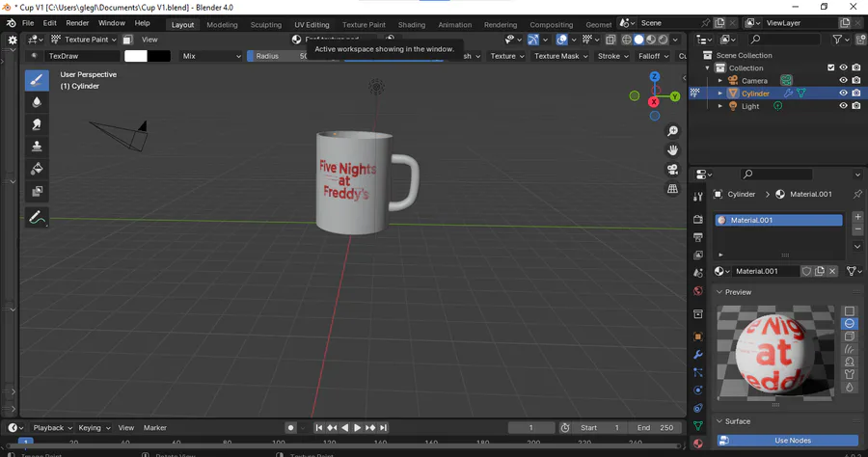
Task: Click the pan hand viewport icon
Action: tap(672, 150)
